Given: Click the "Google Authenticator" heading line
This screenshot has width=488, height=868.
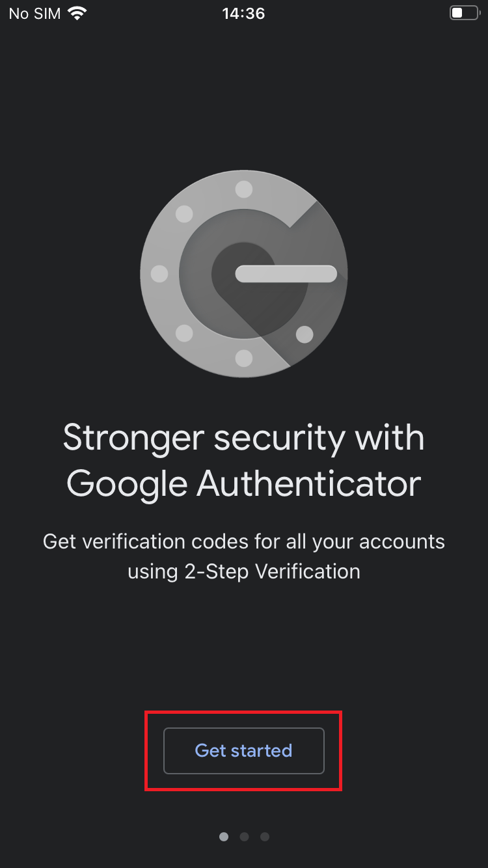Looking at the screenshot, I should pos(244,484).
